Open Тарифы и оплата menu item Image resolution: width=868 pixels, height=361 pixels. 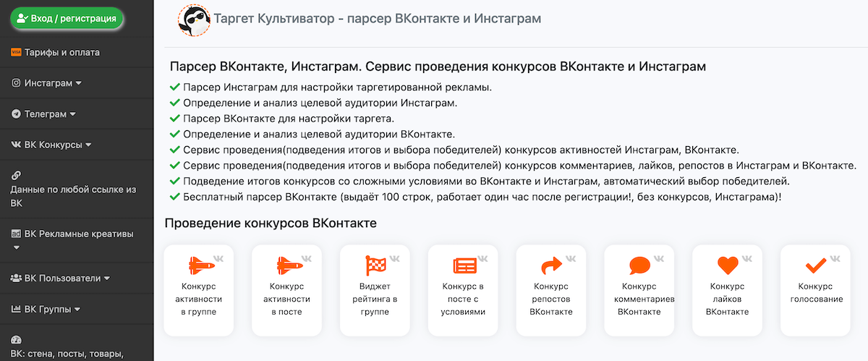tap(77, 52)
